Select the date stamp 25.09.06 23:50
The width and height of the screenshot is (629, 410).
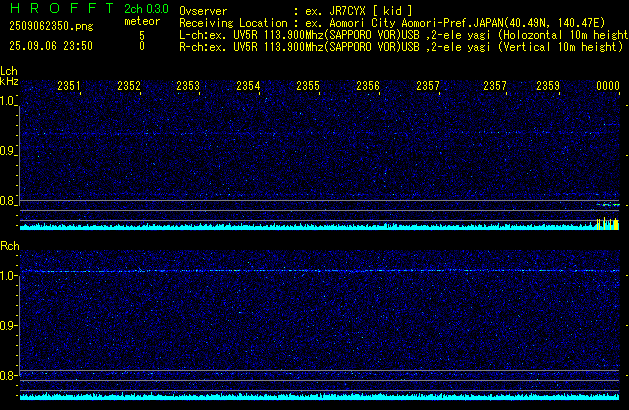[51, 46]
